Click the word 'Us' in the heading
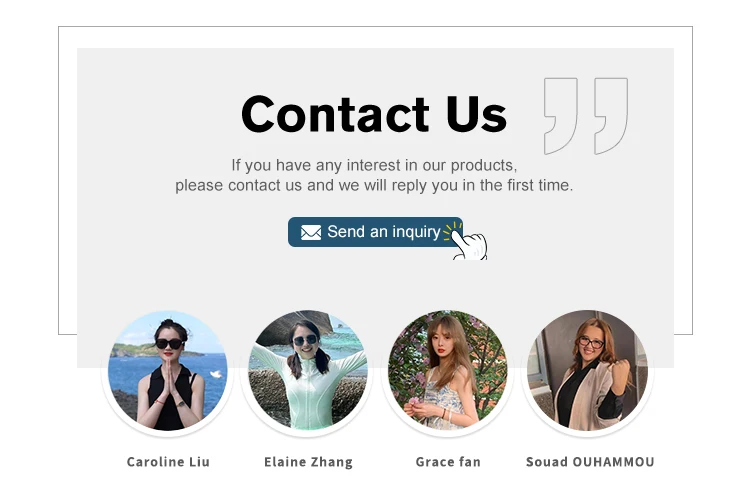The height and width of the screenshot is (502, 750). [x=476, y=114]
